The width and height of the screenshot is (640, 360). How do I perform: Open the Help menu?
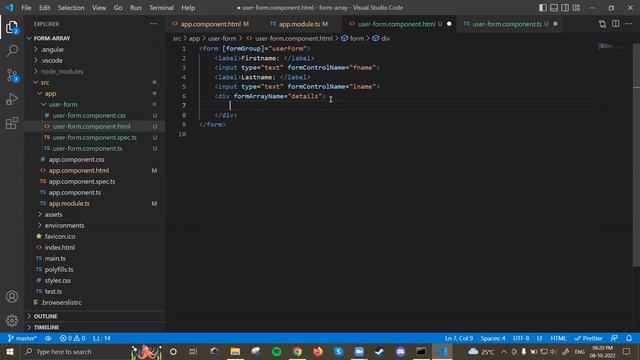tap(188, 8)
